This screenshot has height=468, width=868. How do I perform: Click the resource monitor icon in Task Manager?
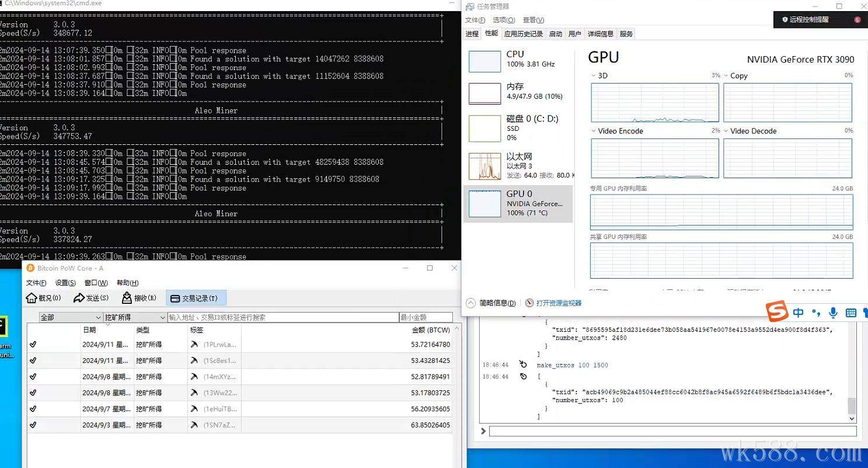[529, 303]
